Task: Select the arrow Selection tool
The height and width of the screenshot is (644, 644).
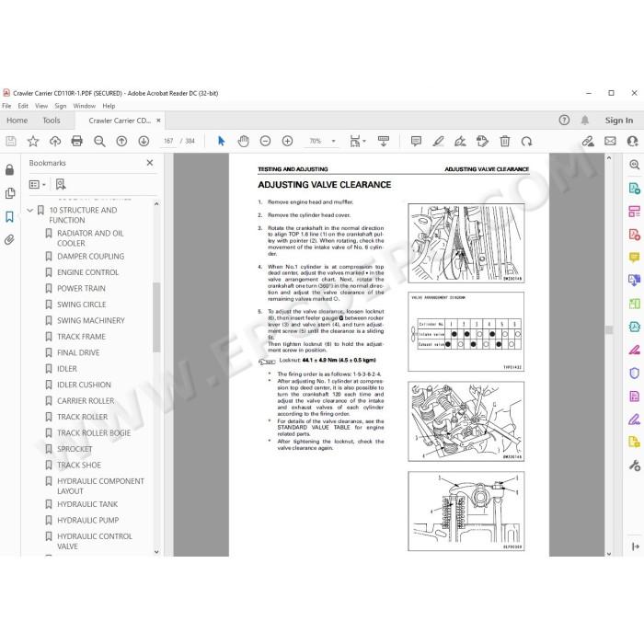Action: pyautogui.click(x=221, y=142)
